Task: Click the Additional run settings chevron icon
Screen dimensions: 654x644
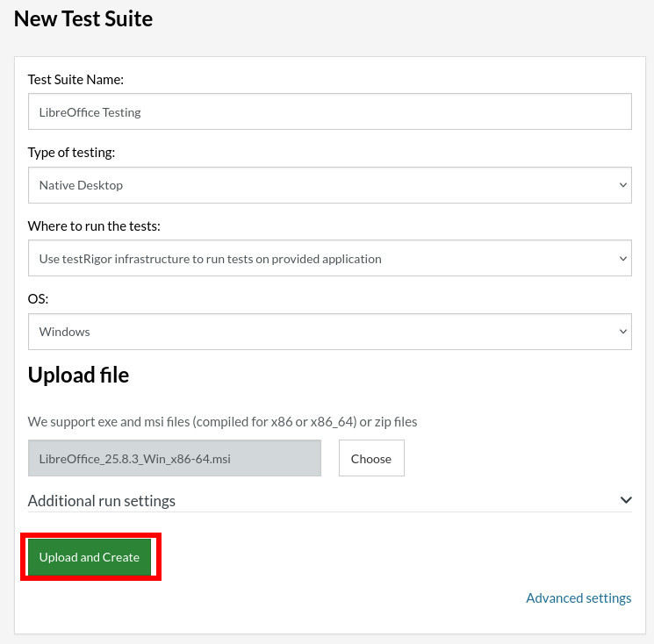Action: point(625,500)
